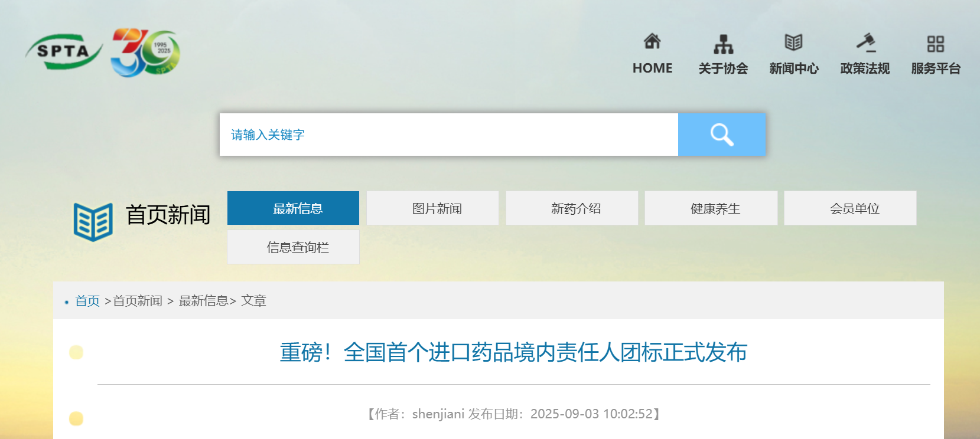Open the 新药介绍 tab
Viewport: 980px width, 439px height.
(572, 208)
